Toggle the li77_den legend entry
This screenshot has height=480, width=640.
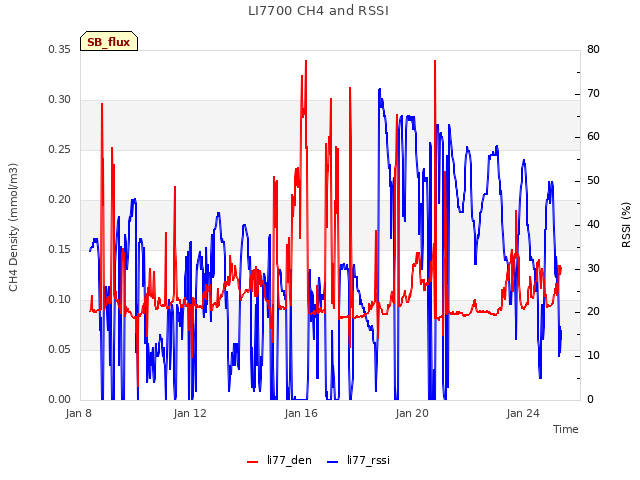(x=279, y=460)
